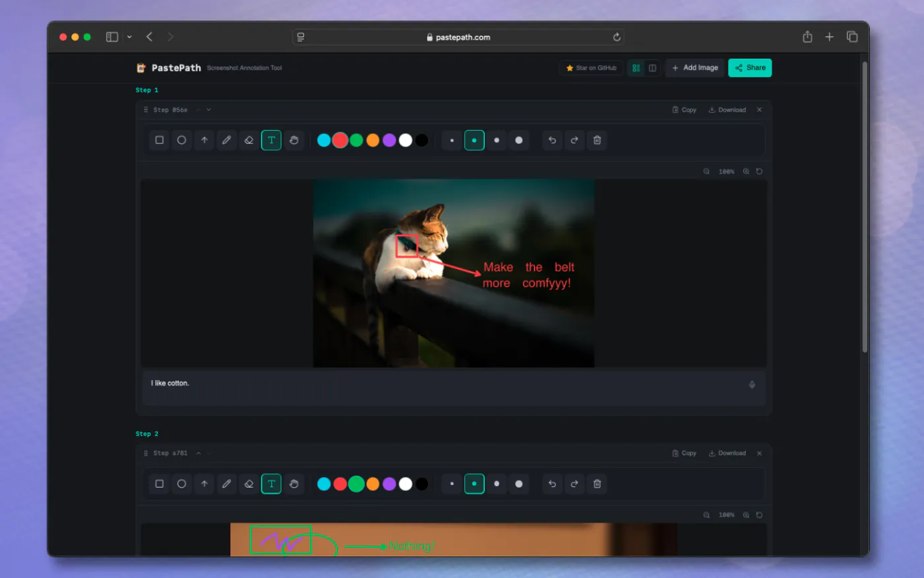Undo the last annotation in Step 2
924x578 pixels.
(x=552, y=484)
